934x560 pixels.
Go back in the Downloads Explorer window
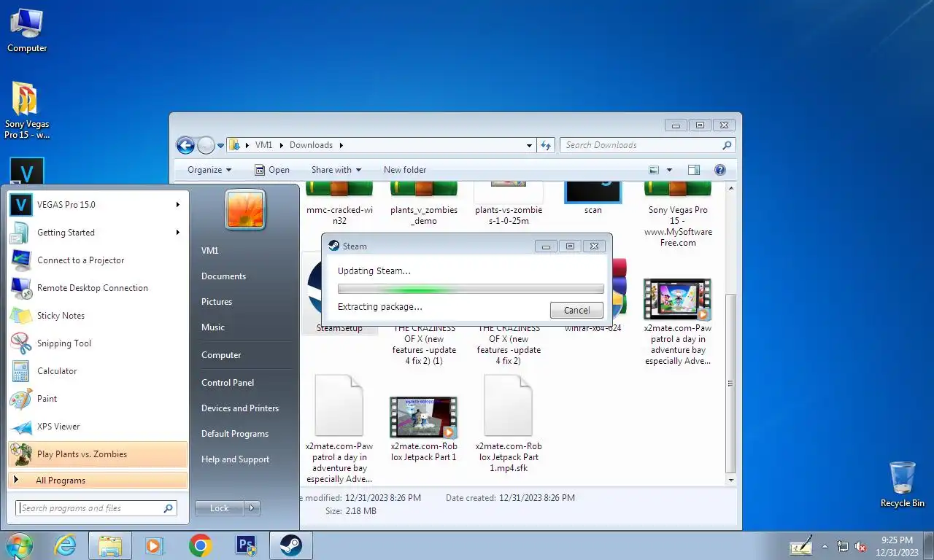185,145
